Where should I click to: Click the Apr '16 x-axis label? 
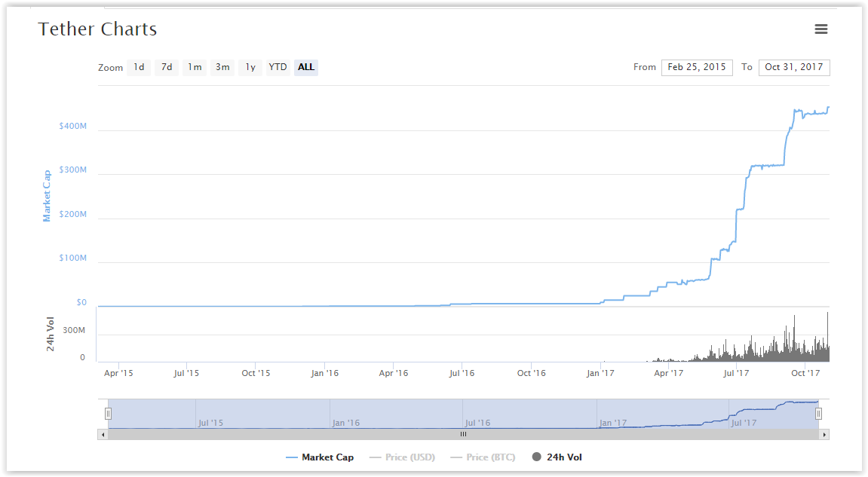click(x=394, y=373)
